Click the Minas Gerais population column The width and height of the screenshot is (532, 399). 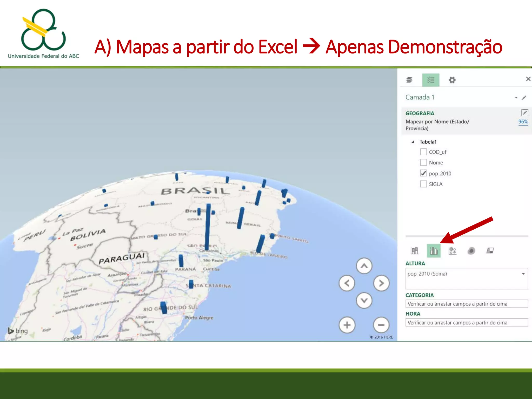(x=241, y=218)
